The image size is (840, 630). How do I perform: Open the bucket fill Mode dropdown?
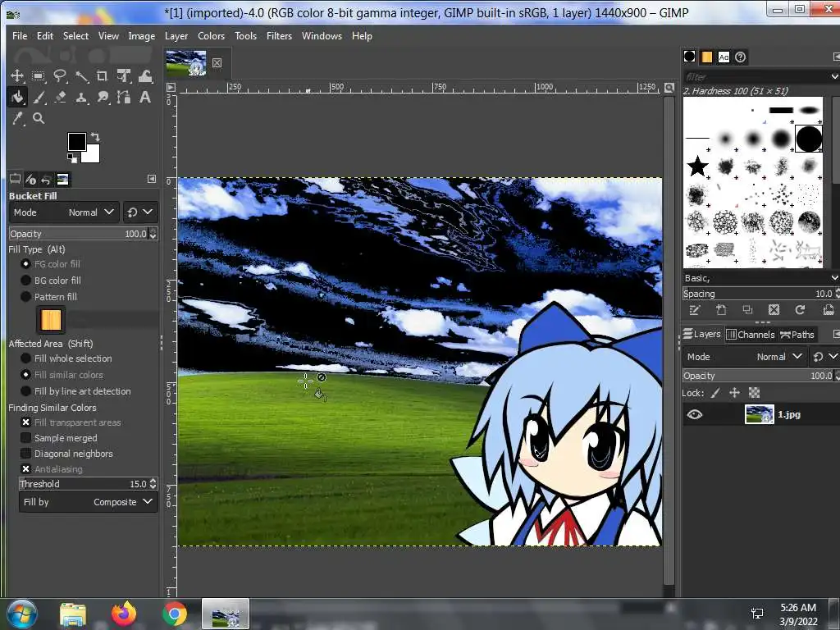[64, 212]
